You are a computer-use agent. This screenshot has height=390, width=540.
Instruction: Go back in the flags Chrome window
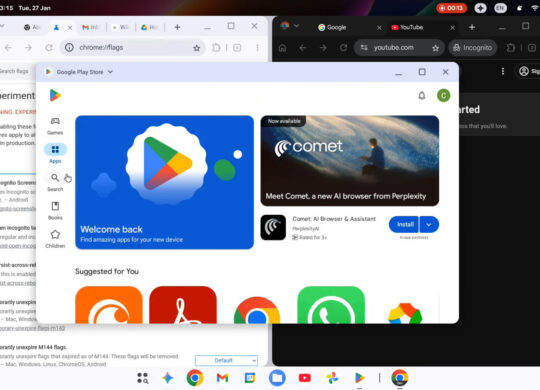click(8, 48)
